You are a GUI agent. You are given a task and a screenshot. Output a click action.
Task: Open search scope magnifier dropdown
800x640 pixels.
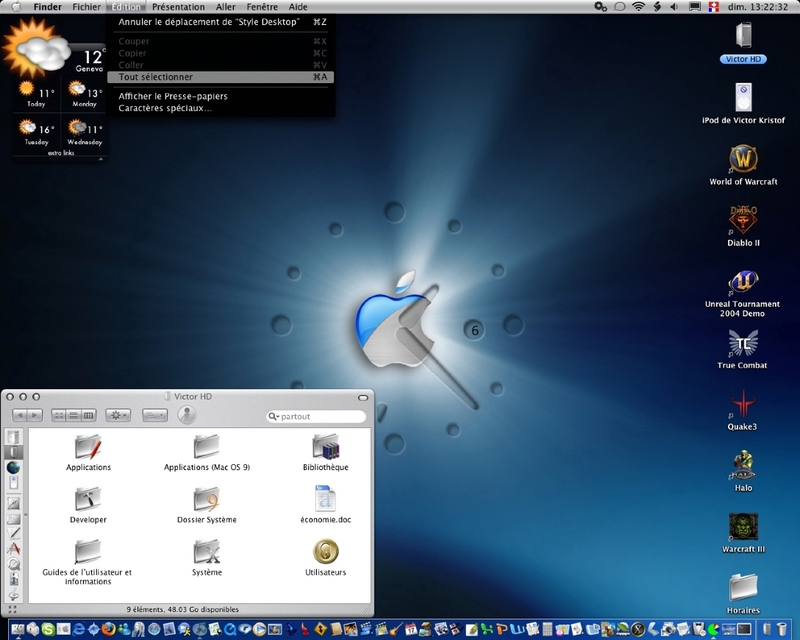(274, 416)
